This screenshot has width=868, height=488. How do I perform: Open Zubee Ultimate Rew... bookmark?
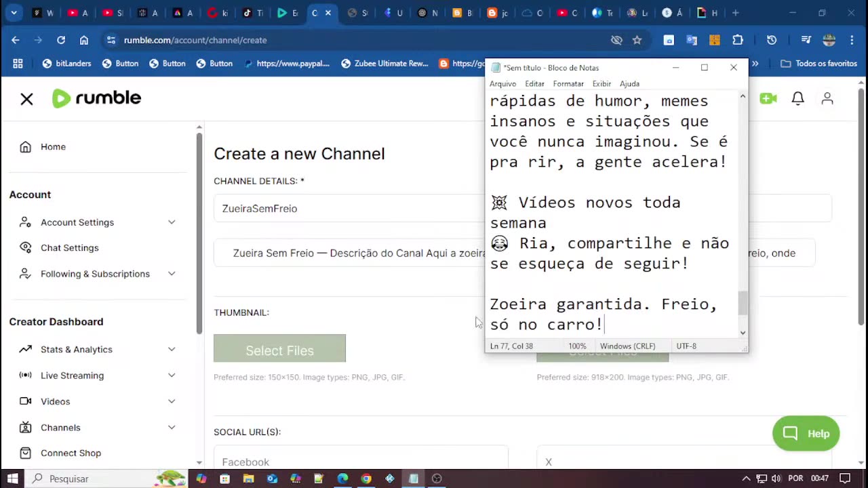(384, 64)
